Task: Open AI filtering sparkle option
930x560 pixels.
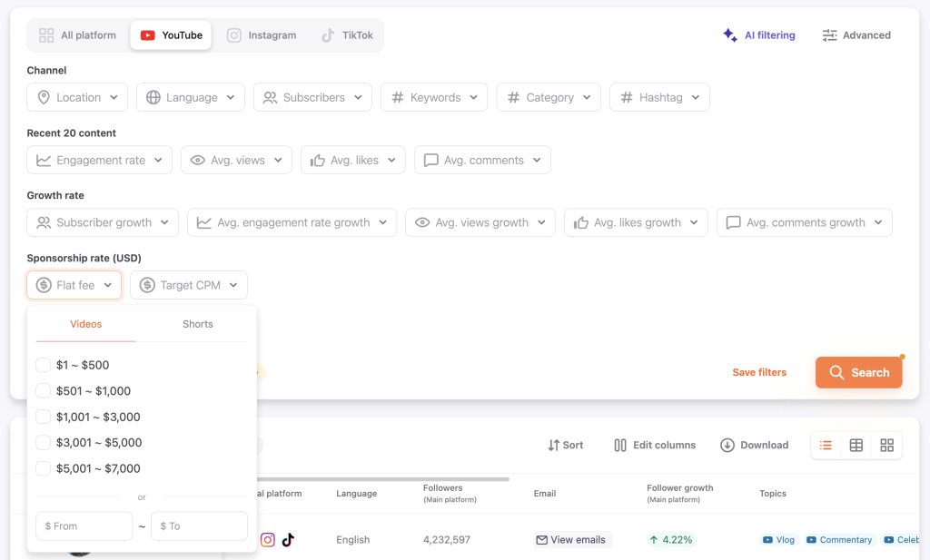Action: 758,35
